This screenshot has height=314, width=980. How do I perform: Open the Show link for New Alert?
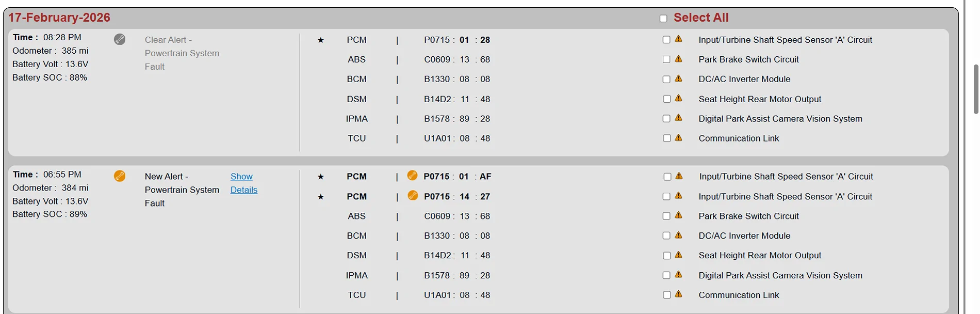[241, 177]
